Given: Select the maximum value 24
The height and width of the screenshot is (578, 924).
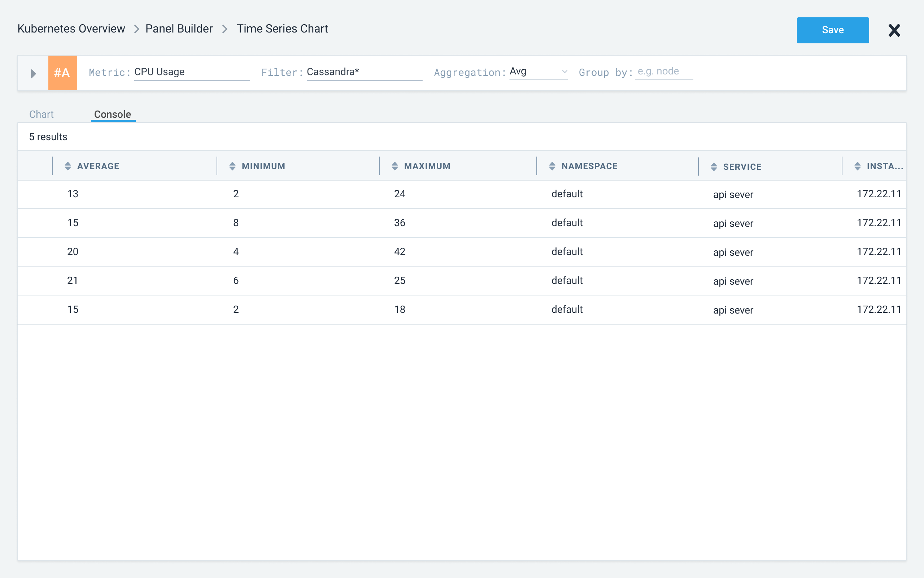Looking at the screenshot, I should (x=400, y=194).
